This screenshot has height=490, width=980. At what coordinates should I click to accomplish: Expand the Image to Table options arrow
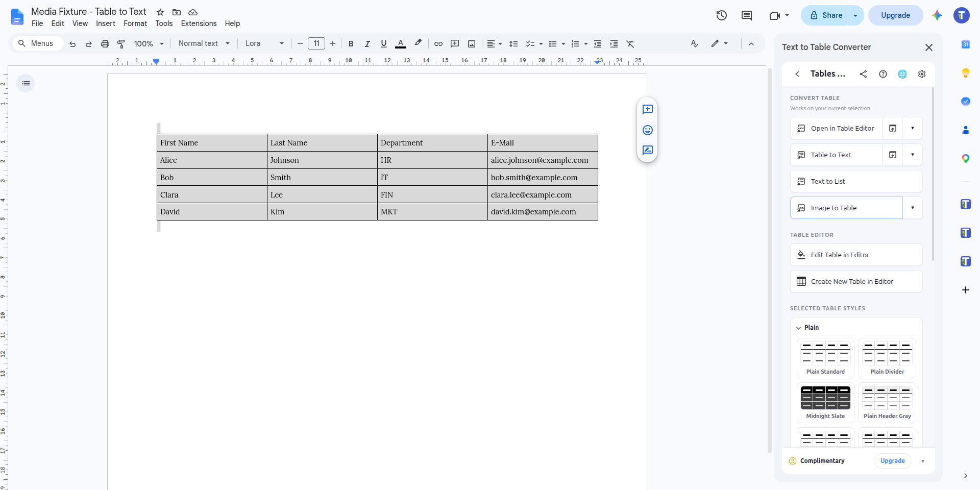click(x=913, y=208)
